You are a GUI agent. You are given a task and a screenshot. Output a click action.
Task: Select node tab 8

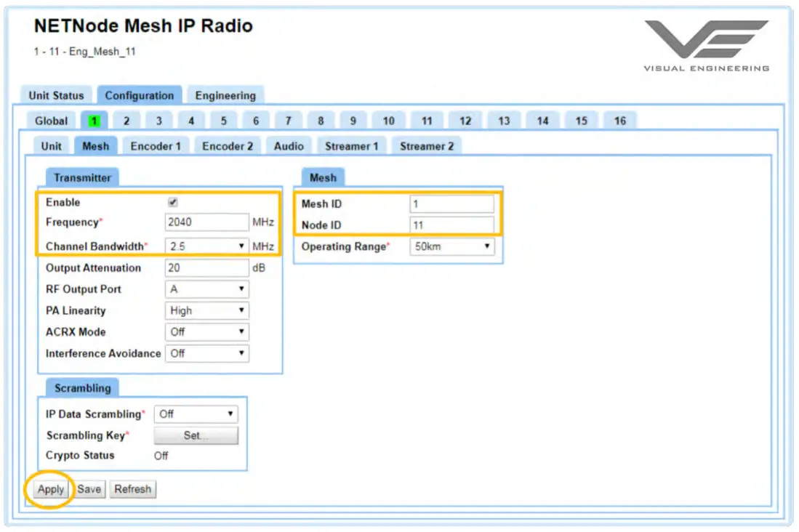click(321, 121)
